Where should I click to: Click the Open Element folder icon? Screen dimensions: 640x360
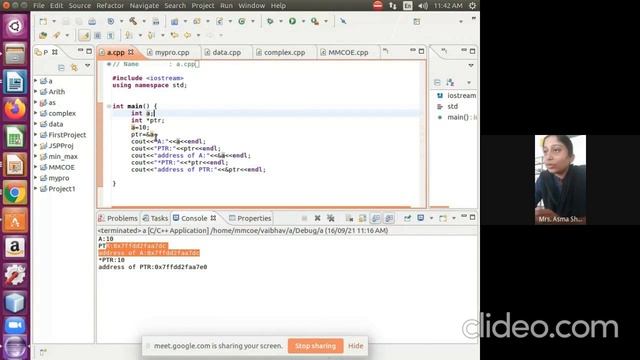(x=43, y=36)
